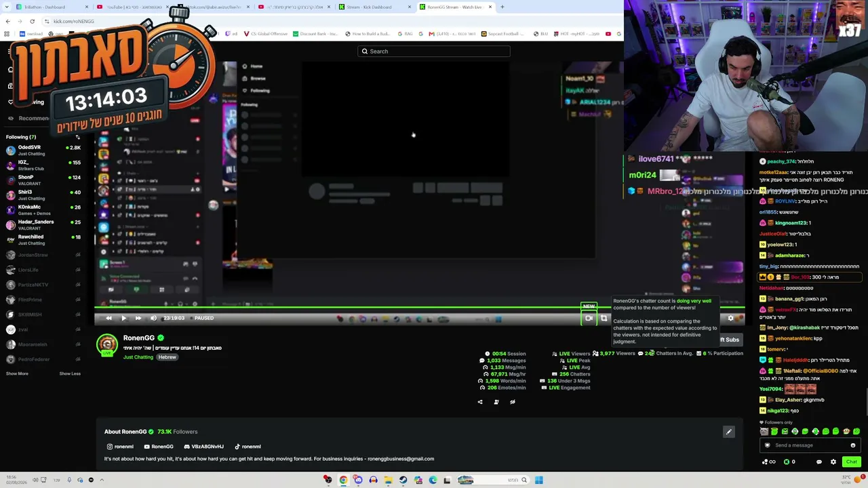This screenshot has width=868, height=488.
Task: Open Google Chrome from the taskbar
Action: 343,481
